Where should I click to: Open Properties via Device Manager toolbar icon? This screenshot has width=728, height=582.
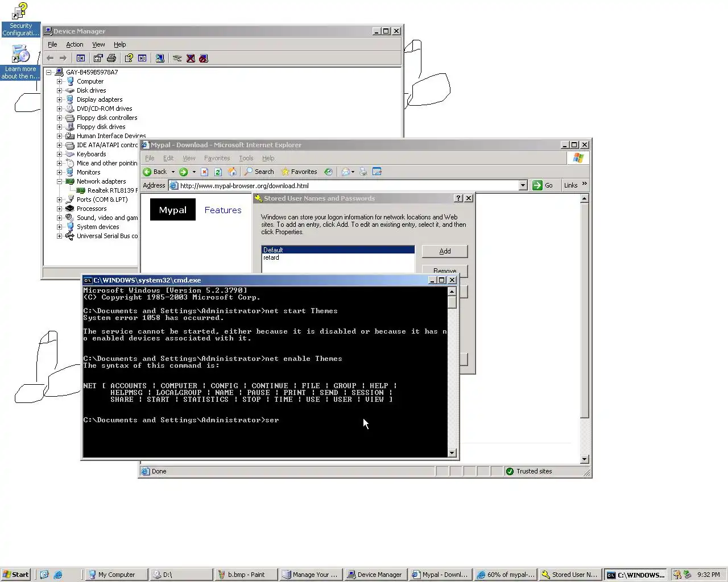[x=98, y=58]
